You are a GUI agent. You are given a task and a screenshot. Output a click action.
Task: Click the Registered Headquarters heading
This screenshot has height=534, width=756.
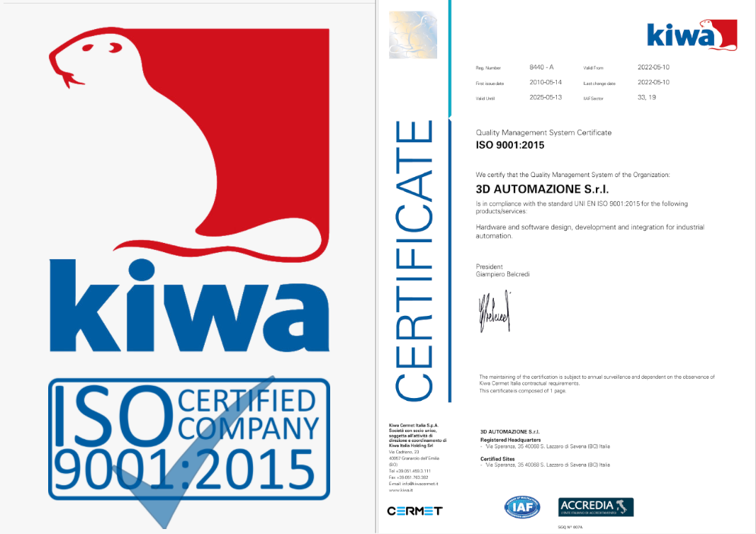pos(511,440)
